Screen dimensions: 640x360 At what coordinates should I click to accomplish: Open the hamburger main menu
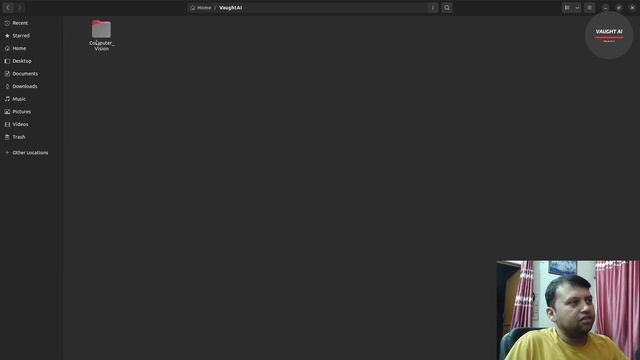pos(589,8)
